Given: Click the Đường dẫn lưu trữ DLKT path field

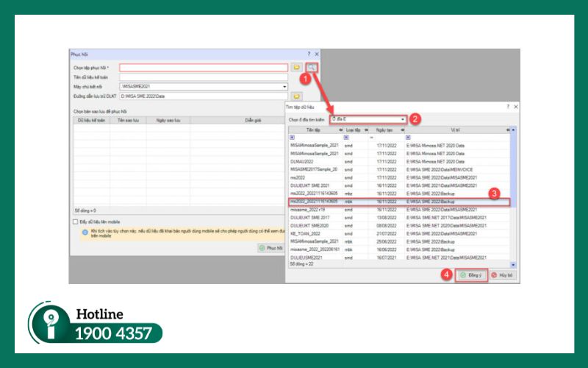Looking at the screenshot, I should (x=204, y=96).
